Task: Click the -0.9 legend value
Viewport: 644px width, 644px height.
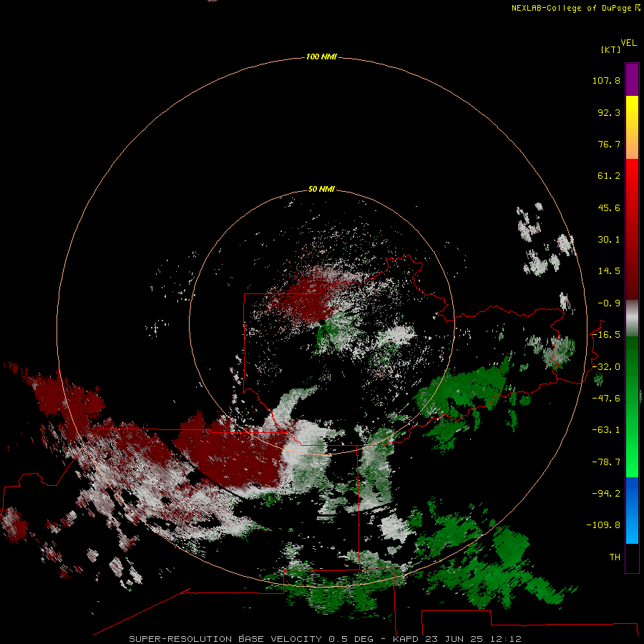Action: [609, 303]
